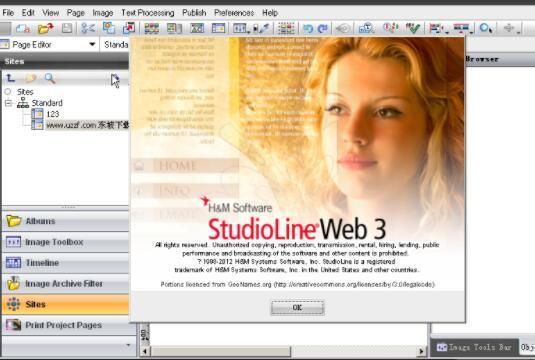
Task: Open the Text Processing menu
Action: click(x=148, y=13)
